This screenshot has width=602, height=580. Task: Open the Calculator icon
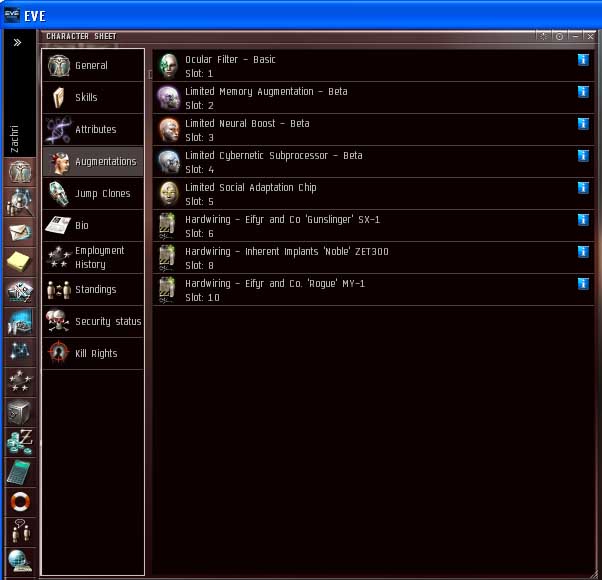pos(20,472)
